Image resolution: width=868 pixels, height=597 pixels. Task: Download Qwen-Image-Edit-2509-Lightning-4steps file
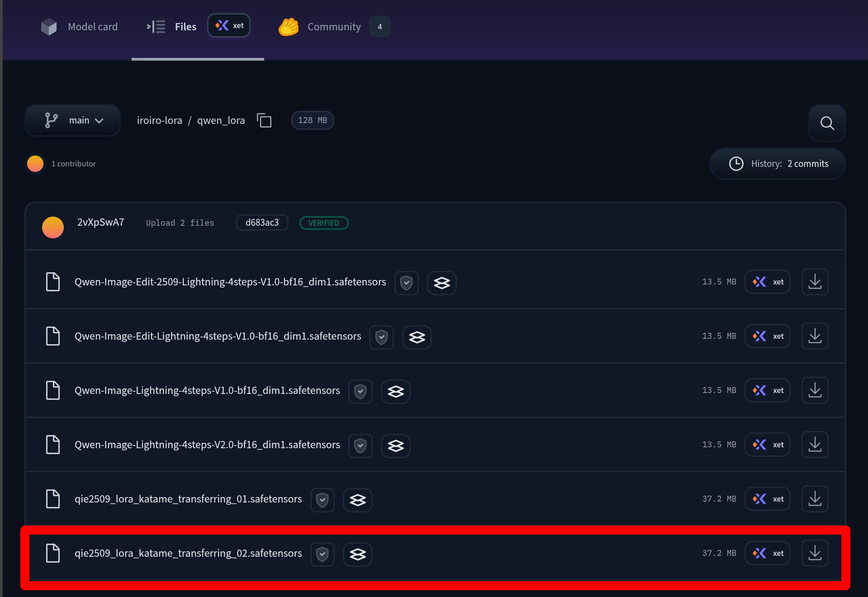[x=815, y=282]
